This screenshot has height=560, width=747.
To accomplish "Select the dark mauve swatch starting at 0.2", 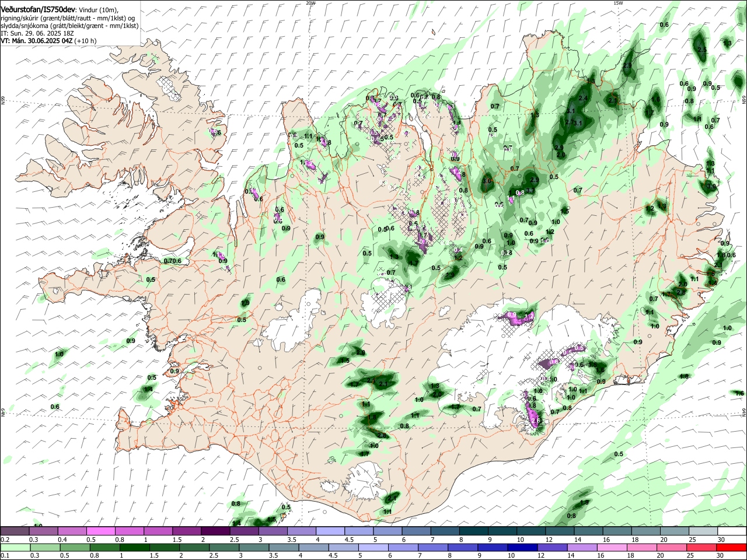I will coord(15,531).
